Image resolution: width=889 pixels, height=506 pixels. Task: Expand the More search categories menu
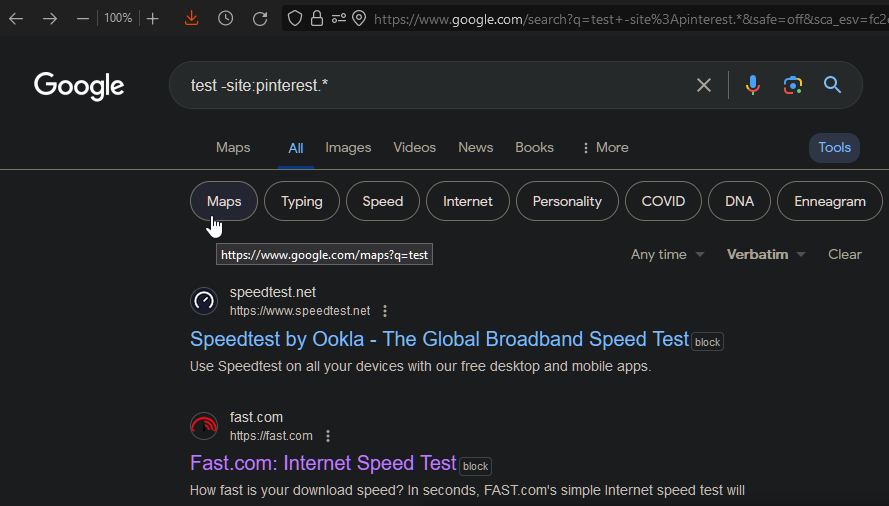click(606, 147)
